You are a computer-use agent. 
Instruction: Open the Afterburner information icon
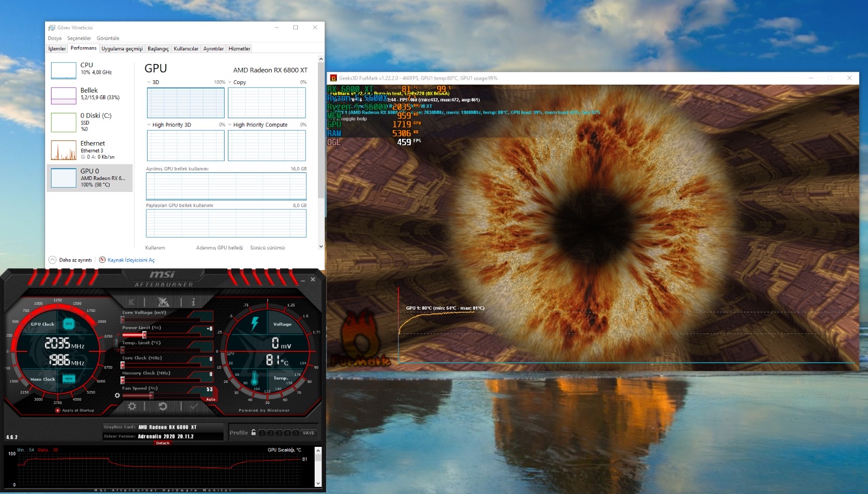pos(193,302)
